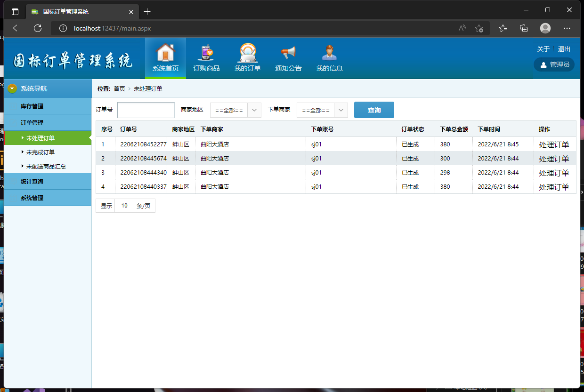Open the browser settings ellipsis menu
Image resolution: width=584 pixels, height=392 pixels.
click(567, 28)
